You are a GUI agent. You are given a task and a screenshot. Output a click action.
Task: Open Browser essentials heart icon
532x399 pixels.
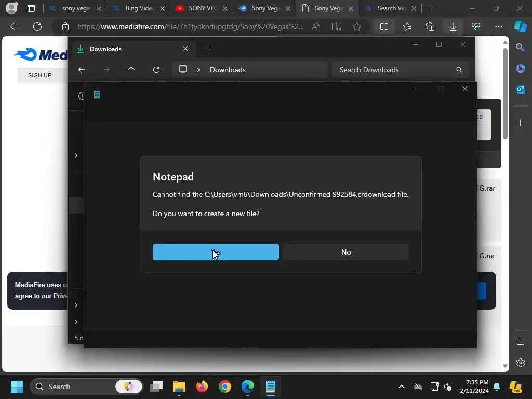coord(476,26)
